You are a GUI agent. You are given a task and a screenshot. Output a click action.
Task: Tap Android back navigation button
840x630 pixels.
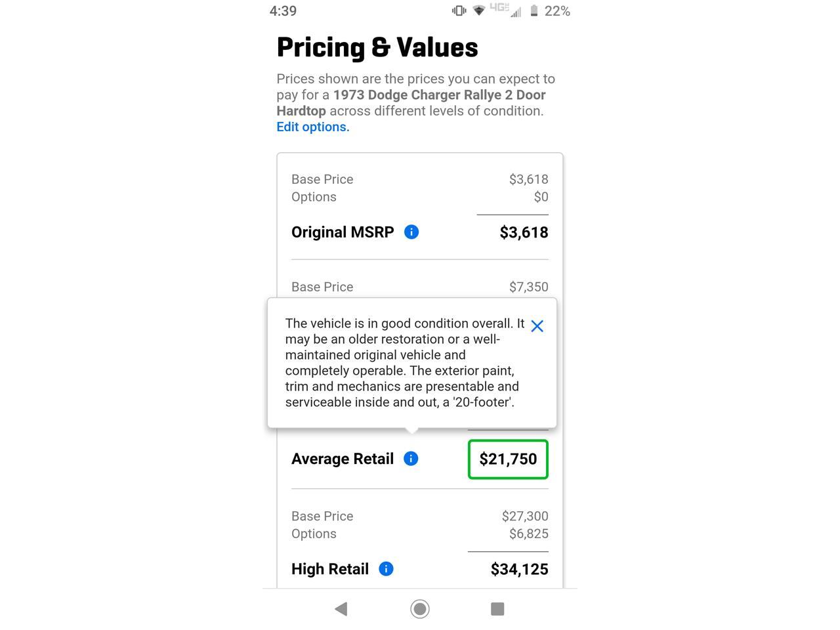tap(341, 609)
